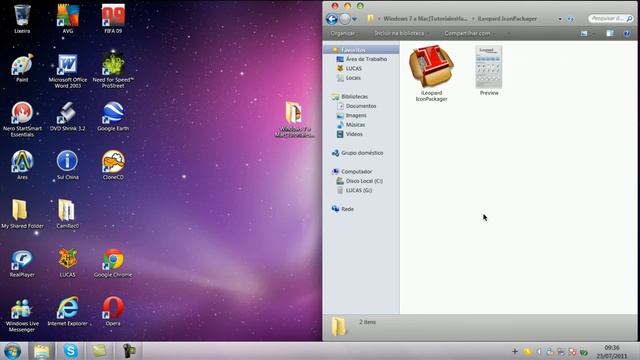Open Vídeos library

pos(354,134)
